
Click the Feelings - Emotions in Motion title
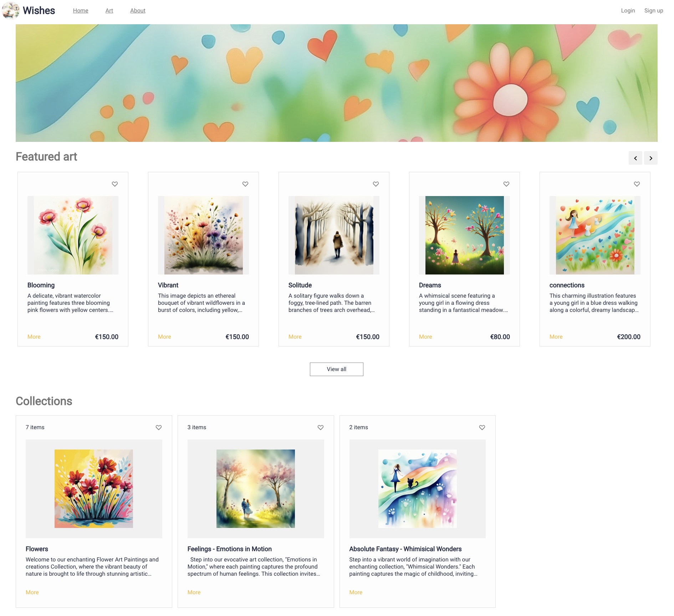point(230,549)
